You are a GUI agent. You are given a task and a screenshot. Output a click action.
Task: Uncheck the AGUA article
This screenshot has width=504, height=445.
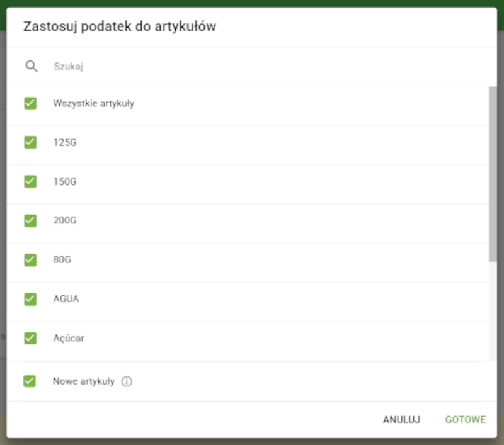click(30, 299)
